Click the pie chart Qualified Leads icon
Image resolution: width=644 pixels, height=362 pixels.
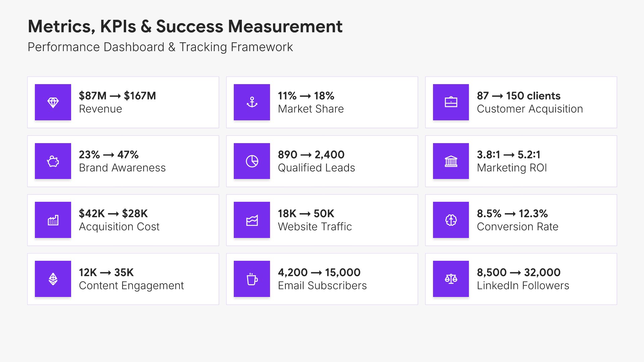click(x=252, y=161)
